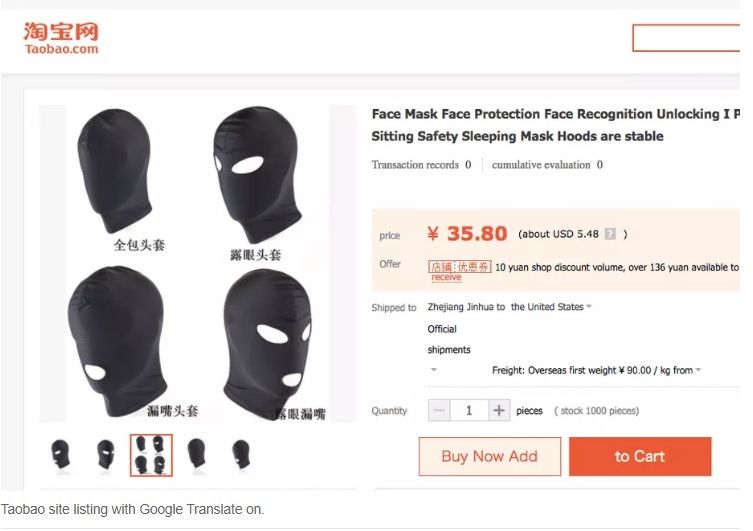Click the USD price help question-mark icon
Screen dimensions: 753x531
609,234
